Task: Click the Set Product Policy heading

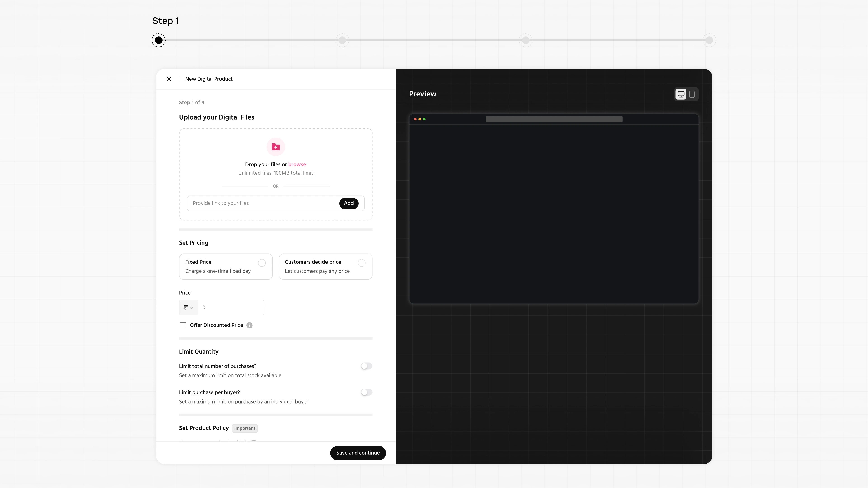Action: click(204, 428)
